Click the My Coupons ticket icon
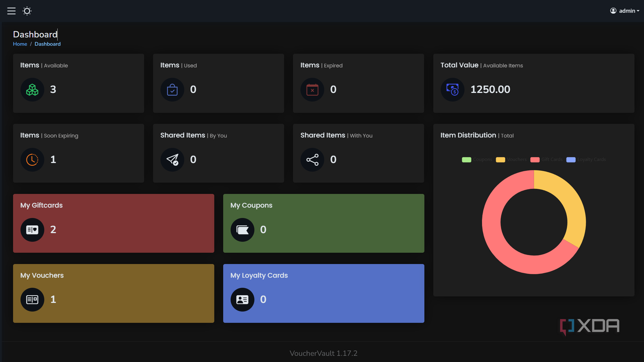Viewport: 644px width, 362px height. pyautogui.click(x=242, y=230)
